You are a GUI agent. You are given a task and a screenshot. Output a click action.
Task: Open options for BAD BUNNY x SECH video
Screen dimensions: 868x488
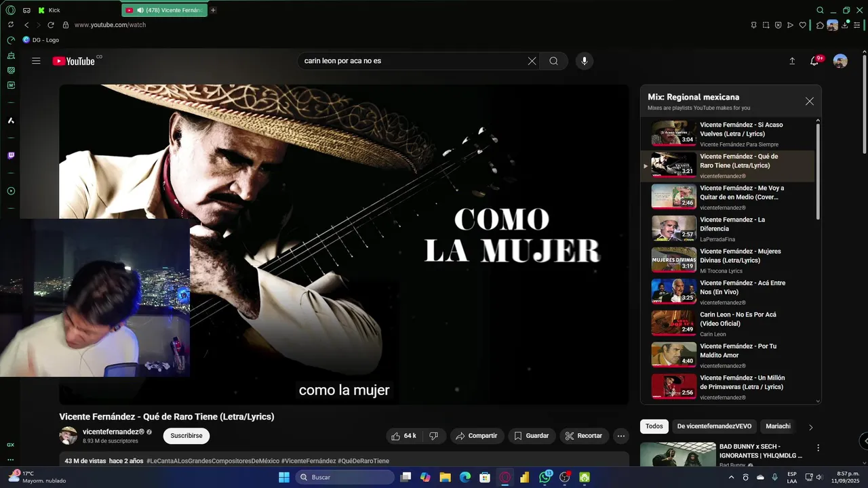pos(818,448)
